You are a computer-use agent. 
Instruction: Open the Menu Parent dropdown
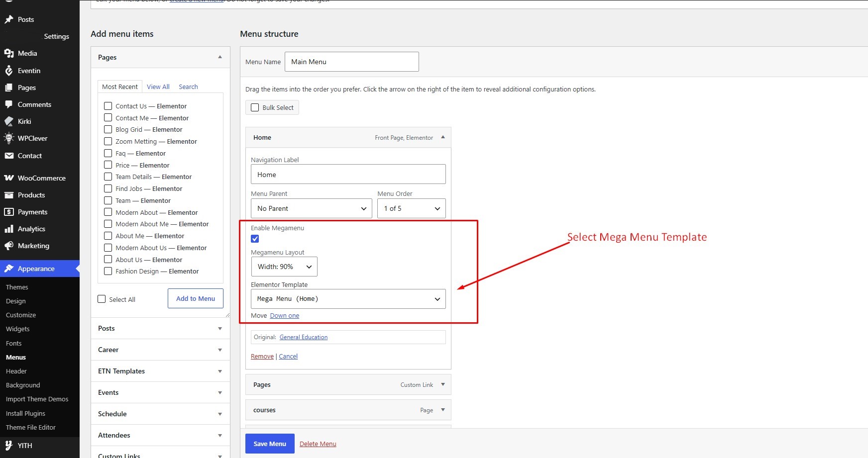click(x=312, y=208)
